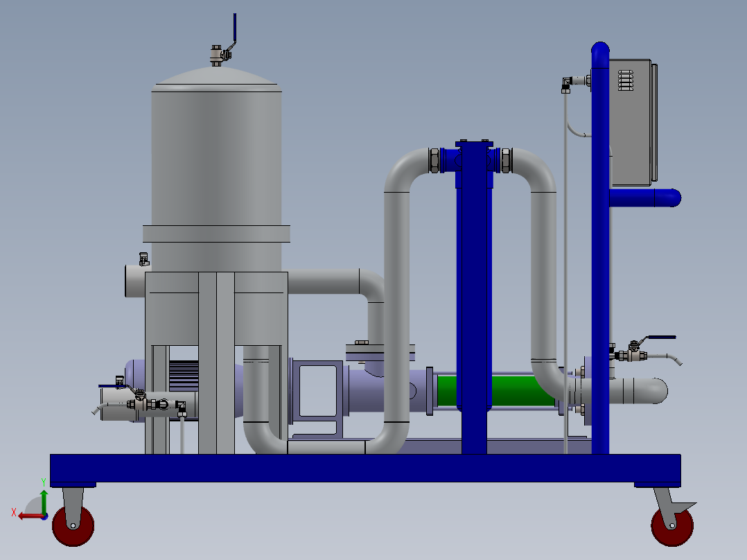Select the blue horizontal push handle bar
This screenshot has height=560, width=747.
(x=645, y=198)
